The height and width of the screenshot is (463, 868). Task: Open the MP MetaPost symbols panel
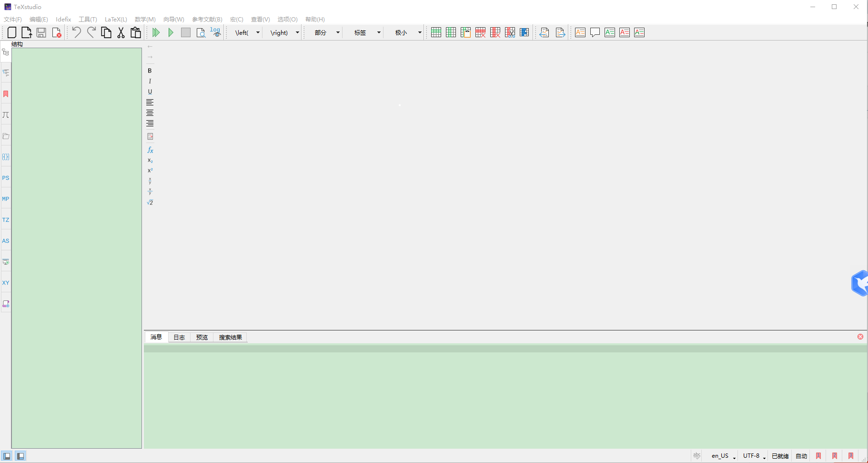[x=6, y=199]
